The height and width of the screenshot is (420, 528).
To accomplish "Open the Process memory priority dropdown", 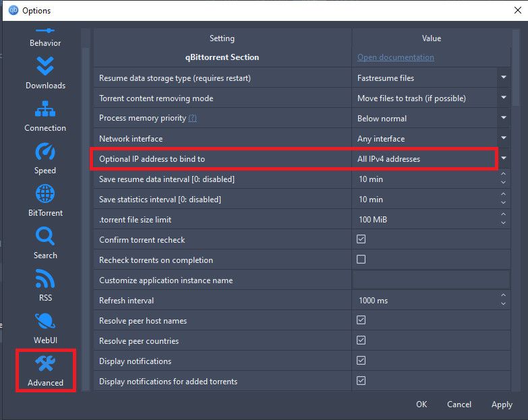I will (x=504, y=118).
